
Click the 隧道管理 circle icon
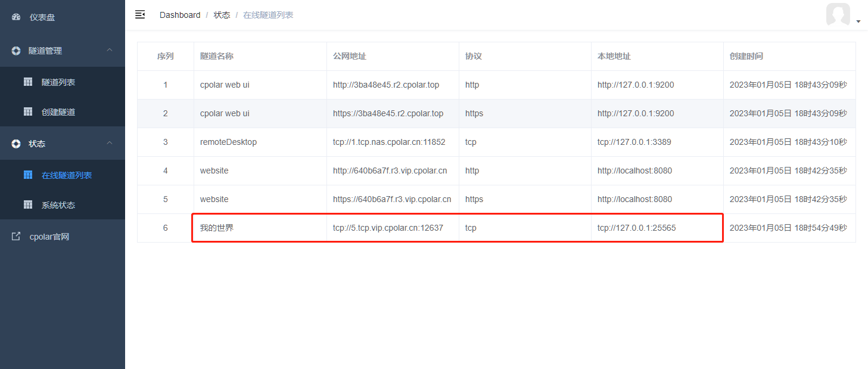pyautogui.click(x=16, y=51)
